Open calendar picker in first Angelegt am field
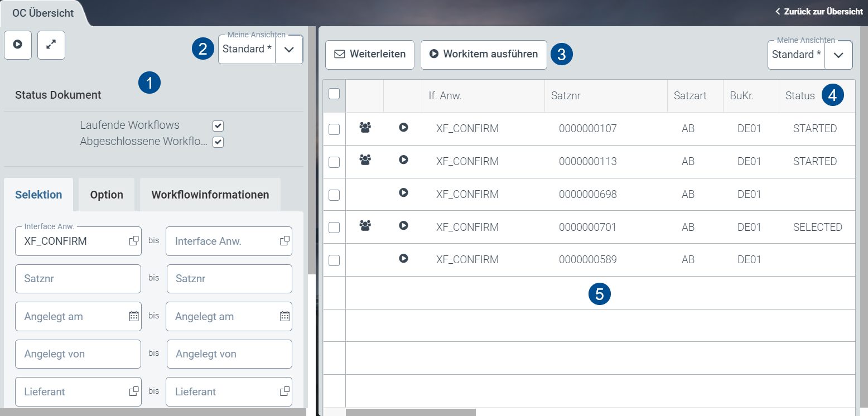The height and width of the screenshot is (416, 868). pos(134,316)
